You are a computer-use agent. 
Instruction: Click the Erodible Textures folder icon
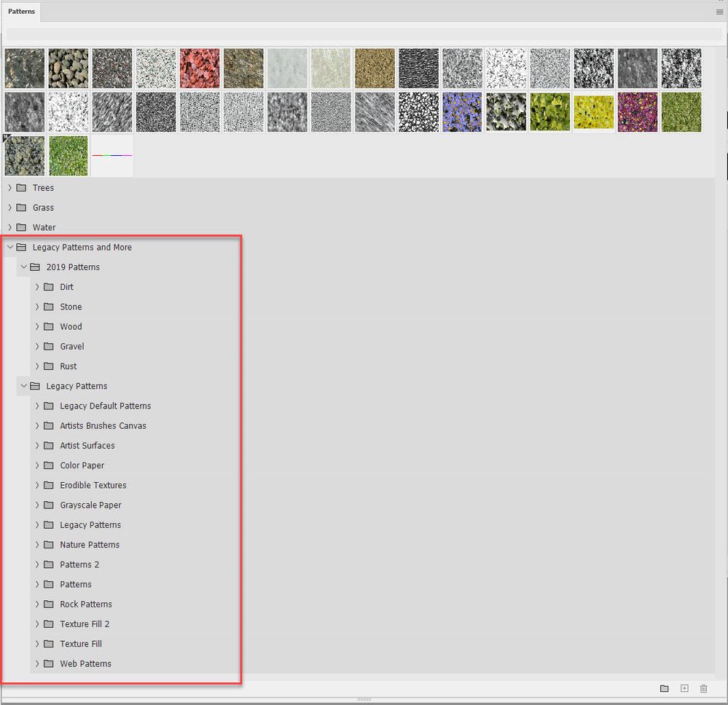pyautogui.click(x=49, y=485)
